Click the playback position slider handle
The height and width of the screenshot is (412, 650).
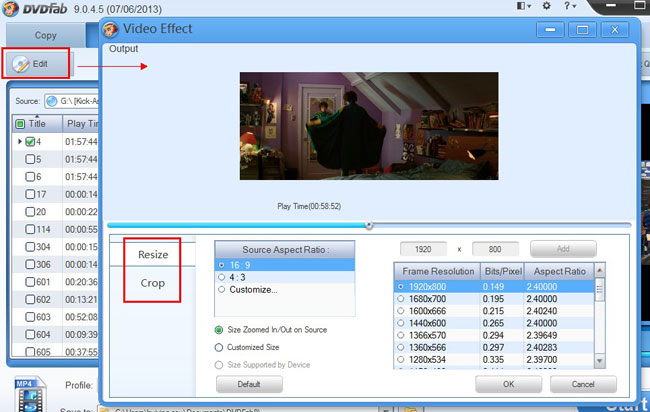click(369, 225)
